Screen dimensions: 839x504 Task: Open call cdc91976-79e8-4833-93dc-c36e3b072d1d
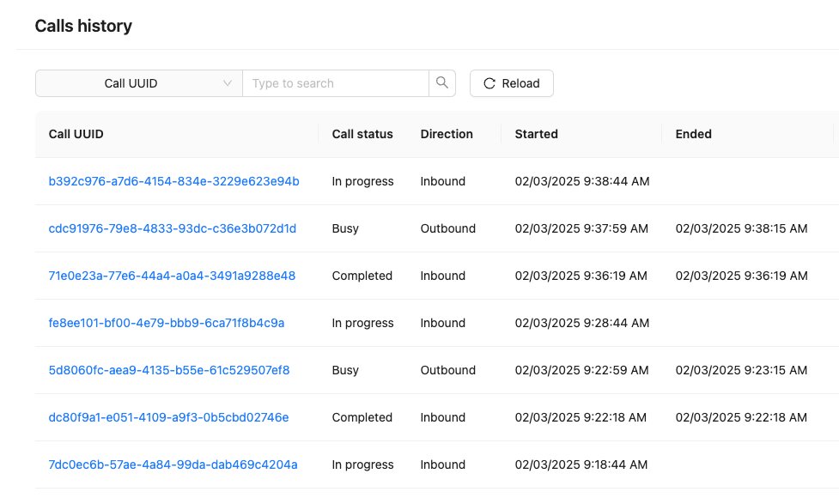(x=172, y=228)
